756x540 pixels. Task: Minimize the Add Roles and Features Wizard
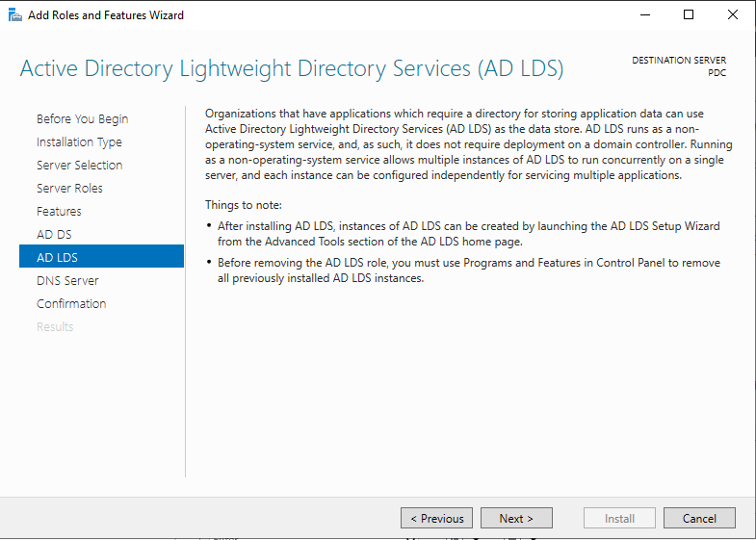click(645, 15)
